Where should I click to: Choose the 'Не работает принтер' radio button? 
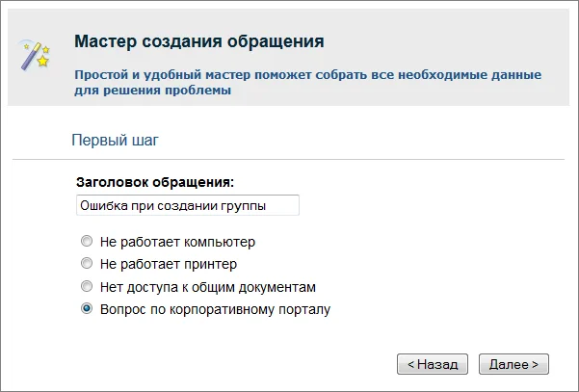coord(87,264)
